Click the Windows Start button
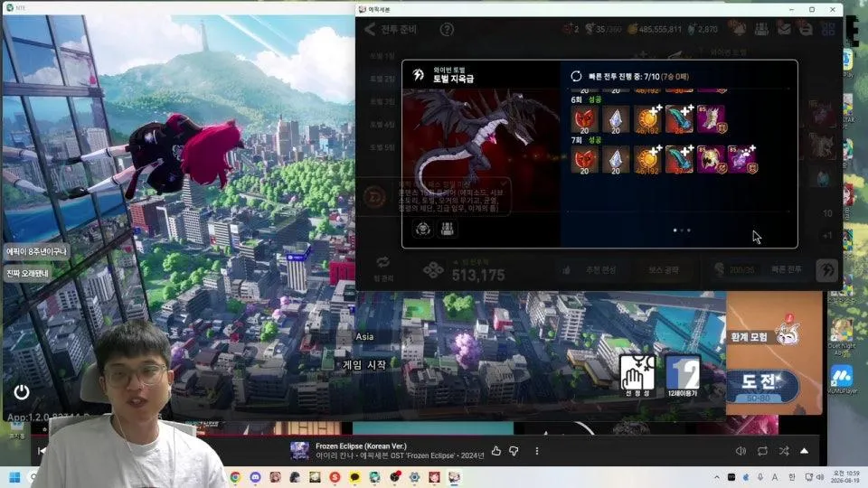868x488 pixels. (15, 477)
